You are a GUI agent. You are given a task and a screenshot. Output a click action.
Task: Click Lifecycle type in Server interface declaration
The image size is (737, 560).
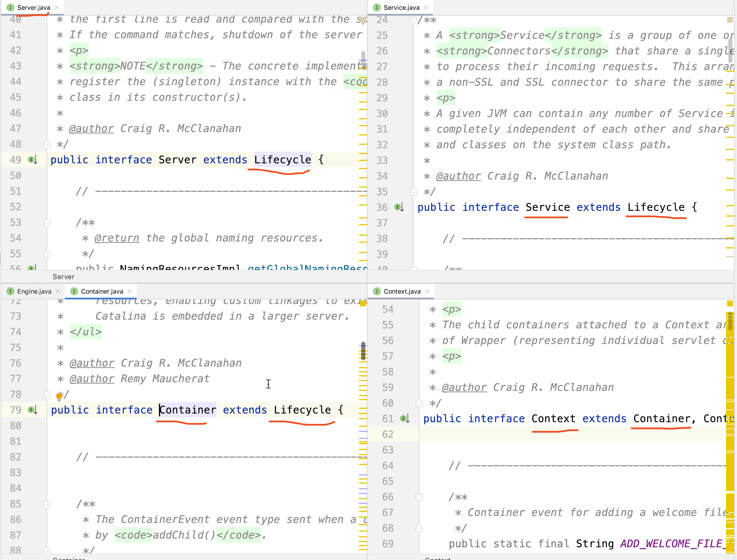pyautogui.click(x=283, y=160)
